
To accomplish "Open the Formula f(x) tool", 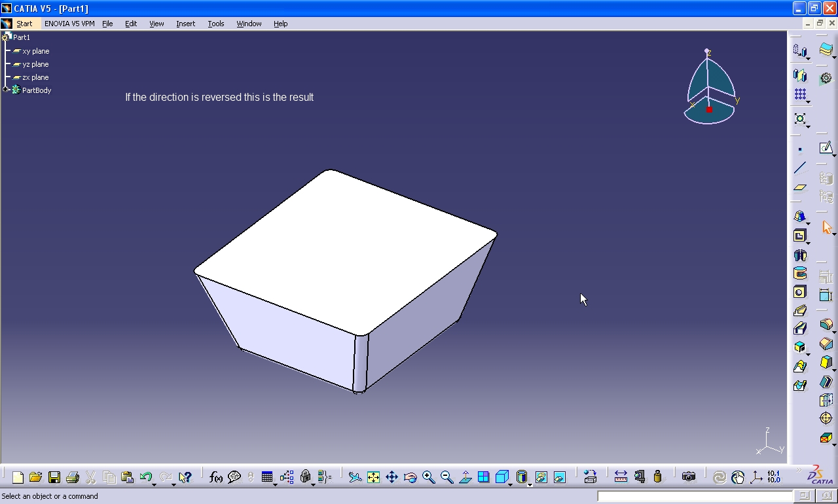I will pos(215,477).
